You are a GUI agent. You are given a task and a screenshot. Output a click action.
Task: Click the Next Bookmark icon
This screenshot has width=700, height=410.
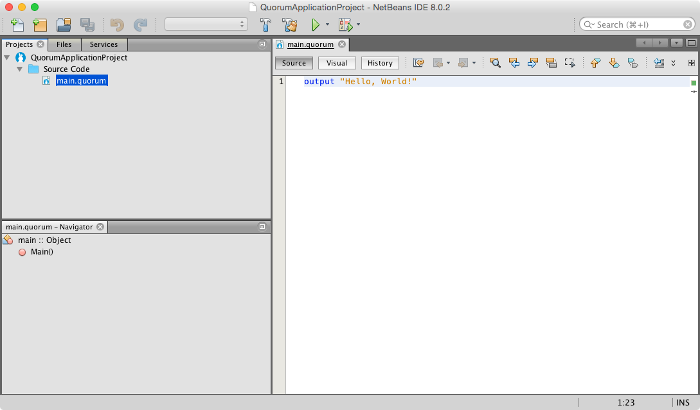point(614,63)
